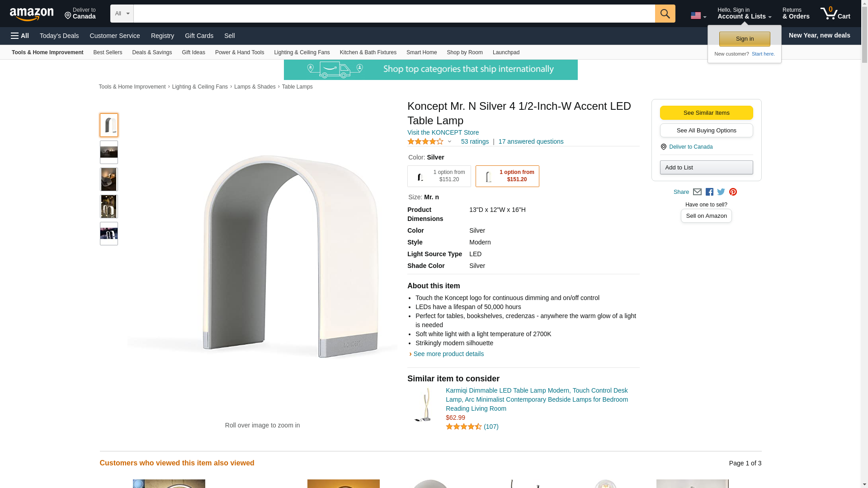The height and width of the screenshot is (488, 868).
Task: Click inside the Amazon search field
Action: coord(394,14)
